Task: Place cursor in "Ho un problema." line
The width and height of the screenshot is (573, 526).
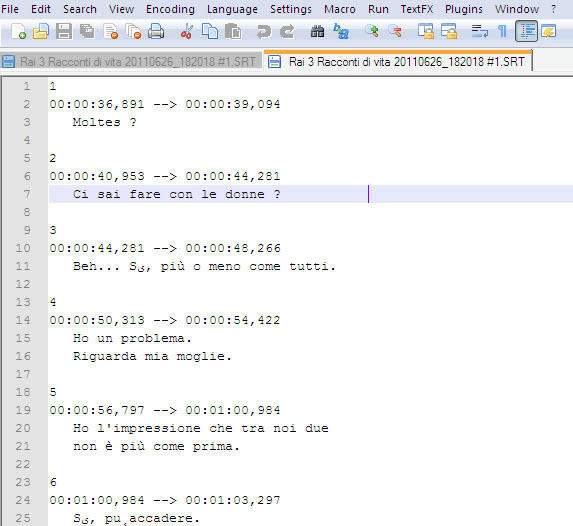Action: pyautogui.click(x=132, y=338)
